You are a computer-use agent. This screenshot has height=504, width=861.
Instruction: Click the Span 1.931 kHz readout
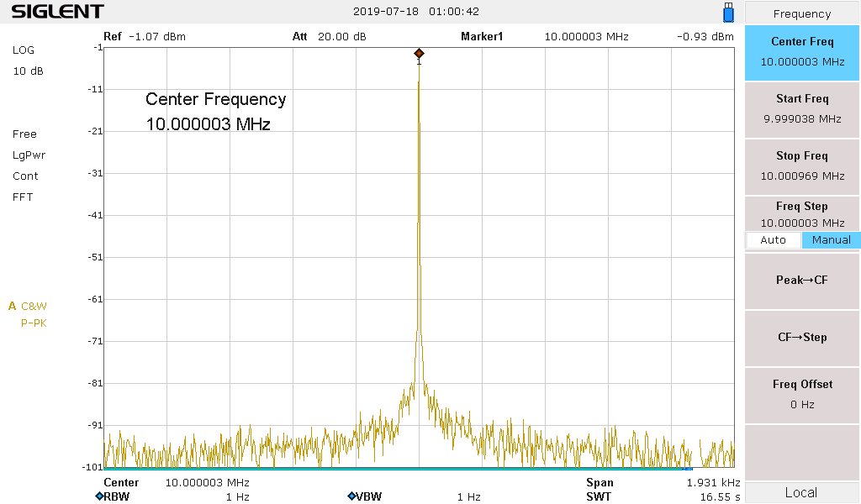click(x=663, y=483)
